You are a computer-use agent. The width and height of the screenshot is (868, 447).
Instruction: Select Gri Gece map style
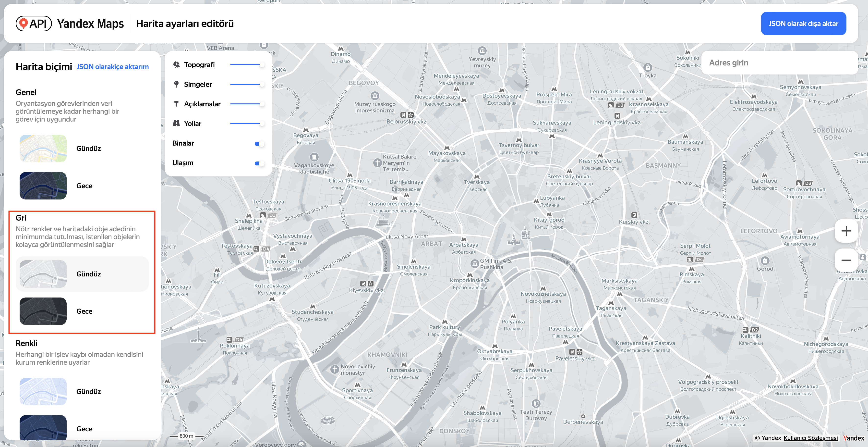(82, 311)
